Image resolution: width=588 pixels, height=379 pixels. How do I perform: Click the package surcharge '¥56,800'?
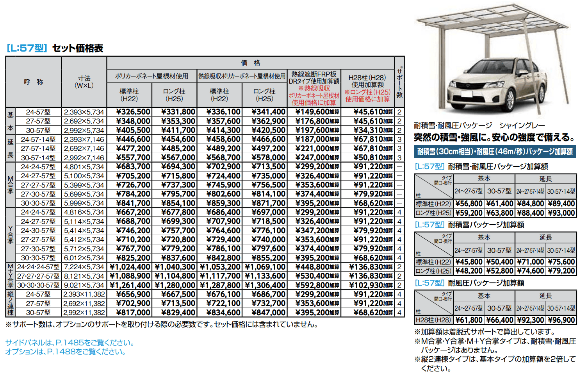tap(469, 204)
